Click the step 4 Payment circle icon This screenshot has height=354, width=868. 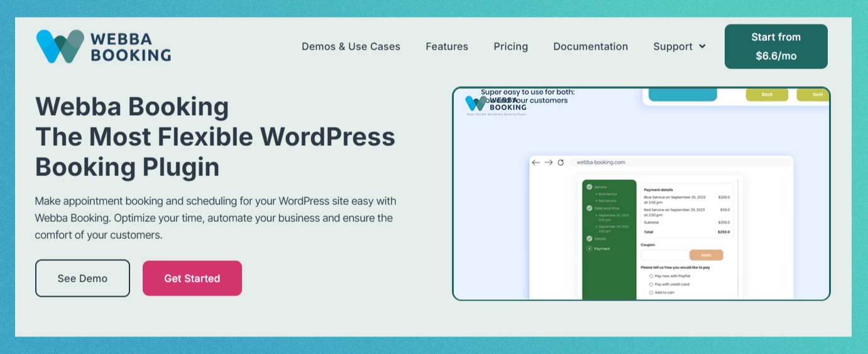pyautogui.click(x=590, y=249)
